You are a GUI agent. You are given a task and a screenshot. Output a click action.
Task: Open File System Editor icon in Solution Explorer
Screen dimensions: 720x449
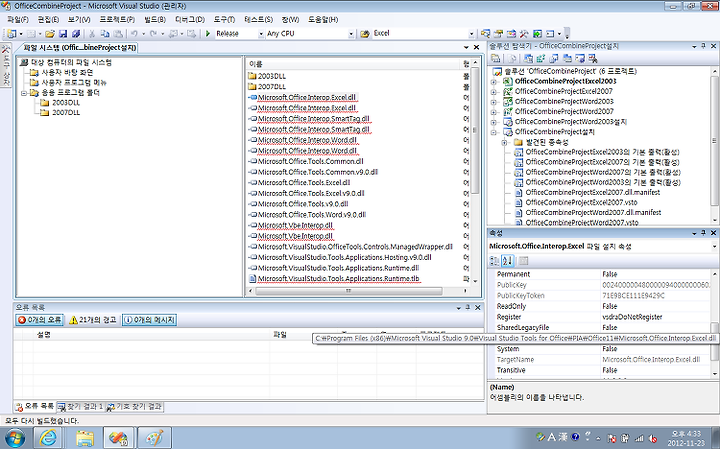tap(528, 58)
